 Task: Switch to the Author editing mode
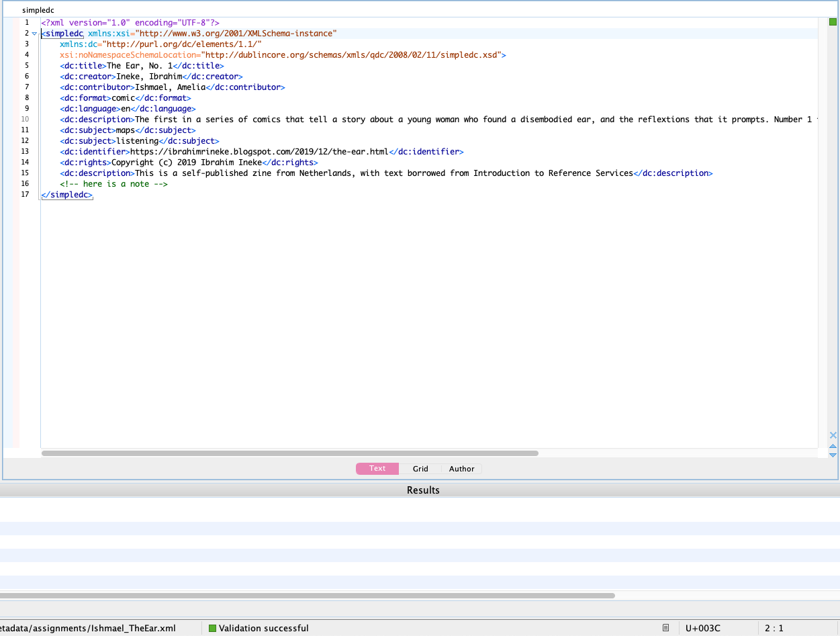point(461,469)
